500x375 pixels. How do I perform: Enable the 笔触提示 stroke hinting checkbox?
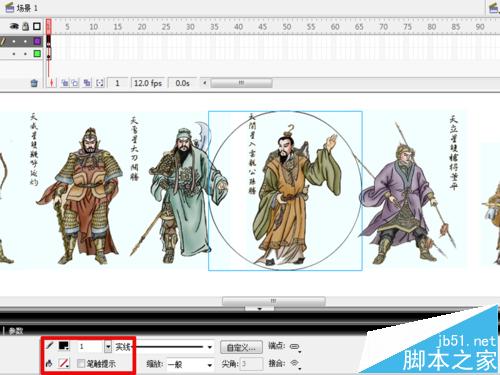click(81, 363)
